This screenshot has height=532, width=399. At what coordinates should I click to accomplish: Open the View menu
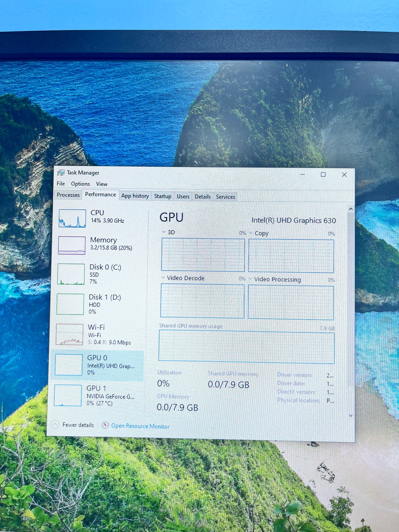coord(102,184)
